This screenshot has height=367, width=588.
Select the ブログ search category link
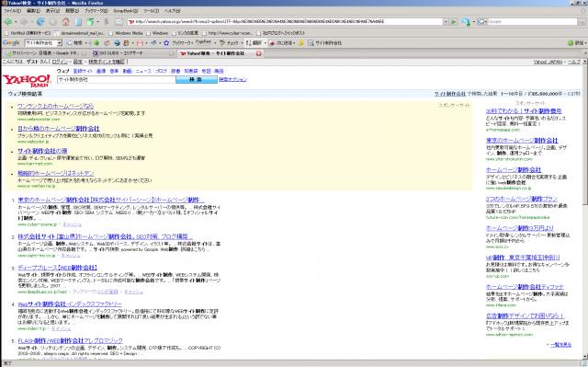click(x=162, y=71)
